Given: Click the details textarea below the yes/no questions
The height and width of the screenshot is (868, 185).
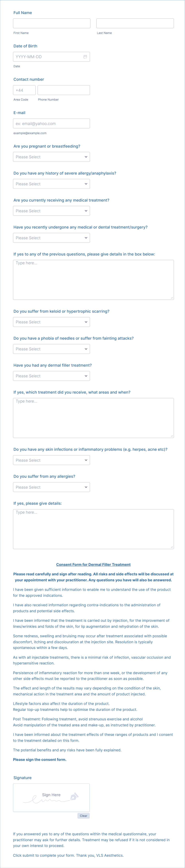Looking at the screenshot, I should [93, 279].
